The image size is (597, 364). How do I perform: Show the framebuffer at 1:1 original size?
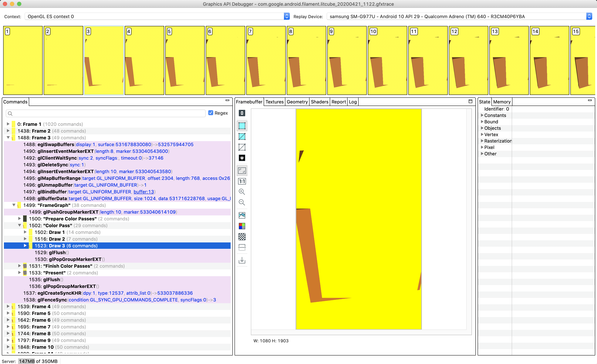[x=242, y=181]
